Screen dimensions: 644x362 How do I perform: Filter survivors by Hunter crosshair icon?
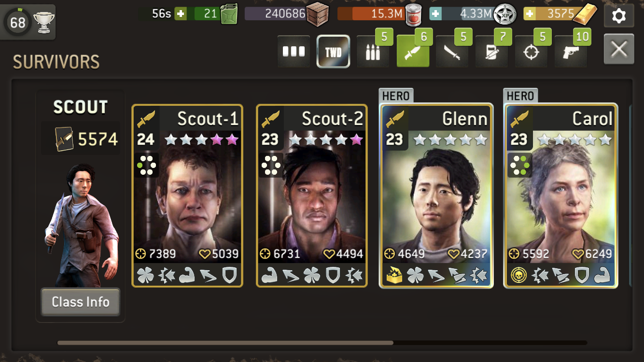pos(531,52)
